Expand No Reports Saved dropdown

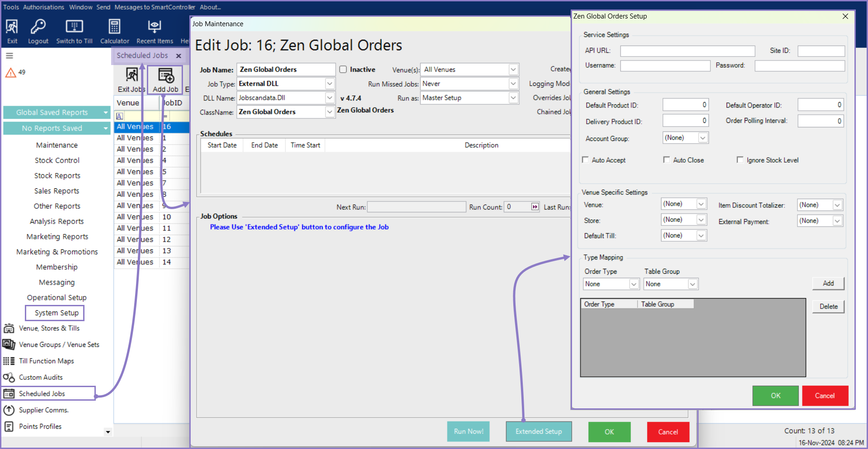[105, 128]
